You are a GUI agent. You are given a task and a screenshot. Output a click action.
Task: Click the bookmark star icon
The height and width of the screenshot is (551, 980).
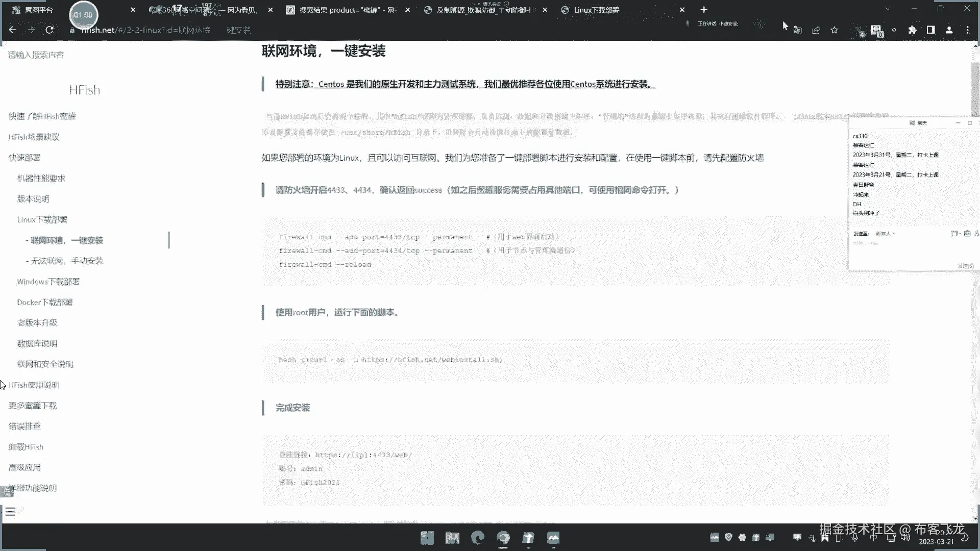coord(835,30)
